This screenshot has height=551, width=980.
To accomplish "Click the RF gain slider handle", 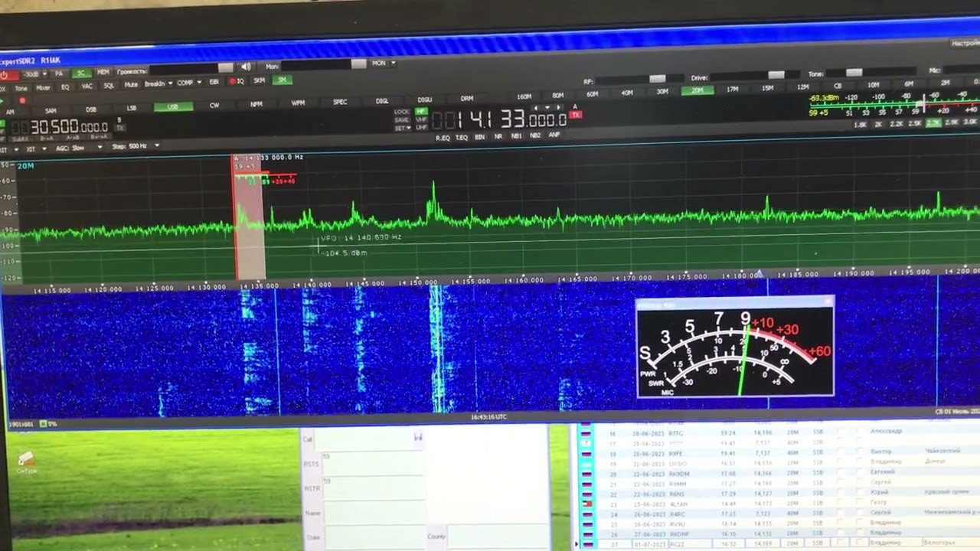I will 657,78.
